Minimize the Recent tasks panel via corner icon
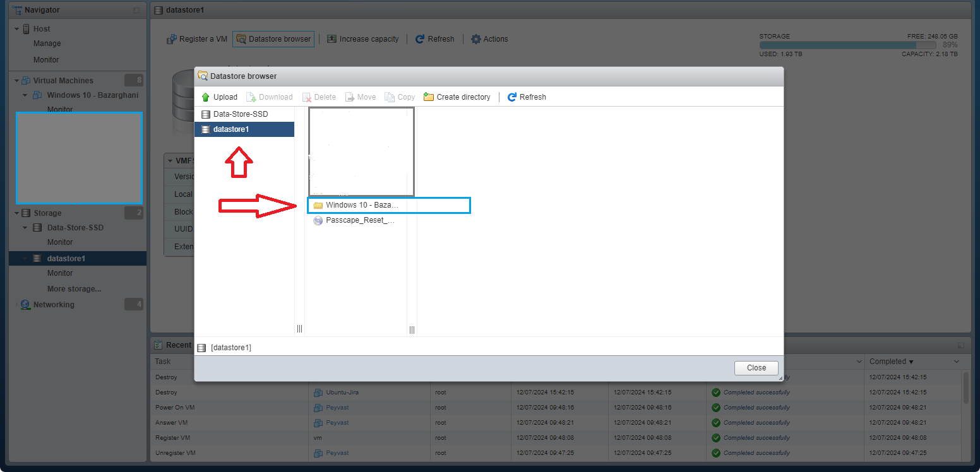Viewport: 980px width, 472px height. [961, 345]
